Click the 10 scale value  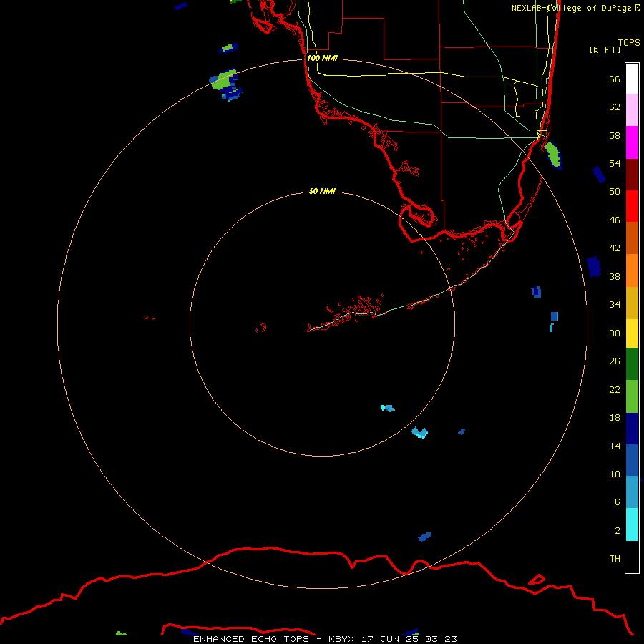pyautogui.click(x=615, y=474)
